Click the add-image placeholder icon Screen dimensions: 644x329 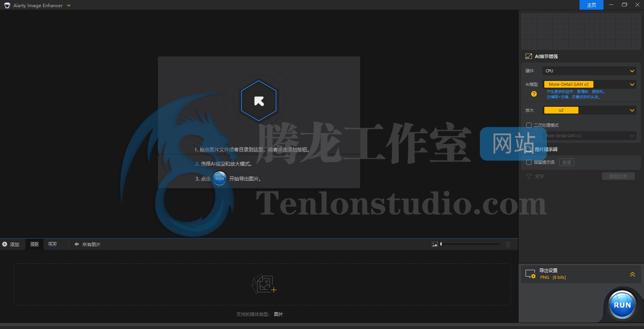pyautogui.click(x=264, y=284)
